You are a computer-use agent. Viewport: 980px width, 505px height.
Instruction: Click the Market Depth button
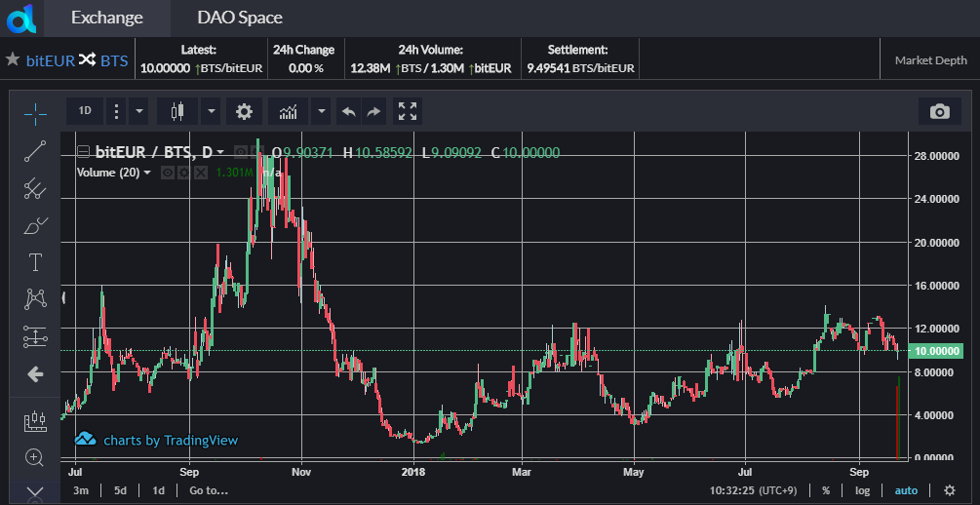click(930, 60)
